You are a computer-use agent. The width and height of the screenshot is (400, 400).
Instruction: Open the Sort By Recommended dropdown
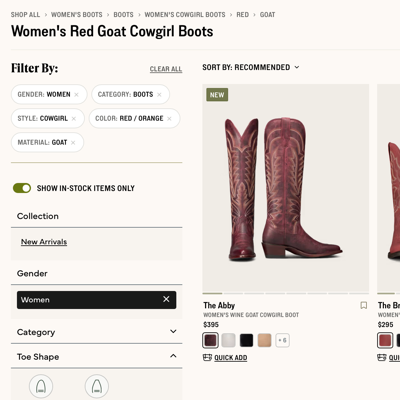pyautogui.click(x=251, y=67)
